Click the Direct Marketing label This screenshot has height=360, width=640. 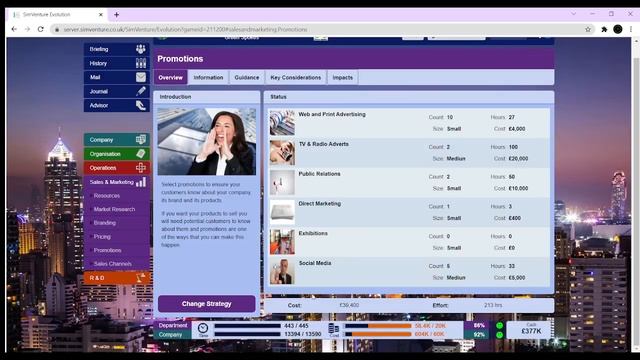point(319,204)
